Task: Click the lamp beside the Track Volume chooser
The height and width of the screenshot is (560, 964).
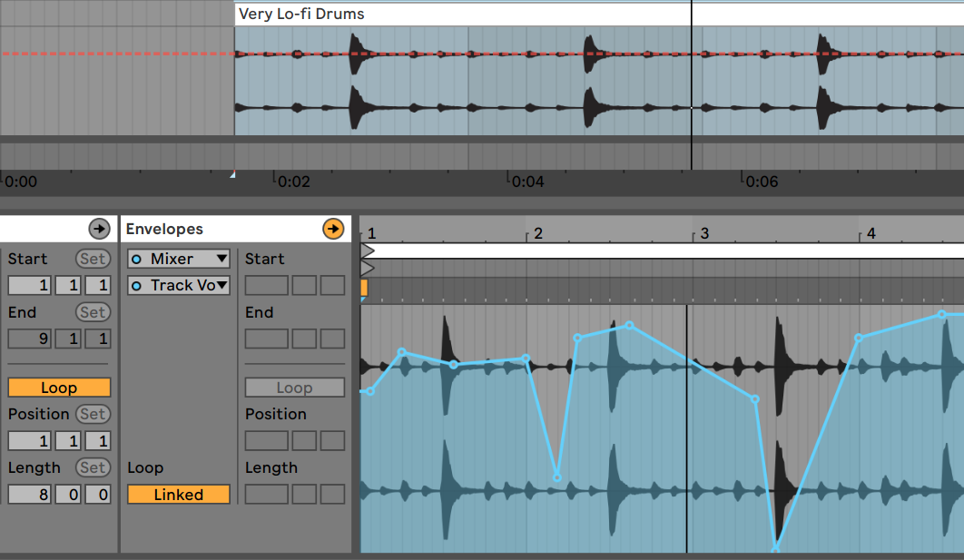Action: click(136, 285)
